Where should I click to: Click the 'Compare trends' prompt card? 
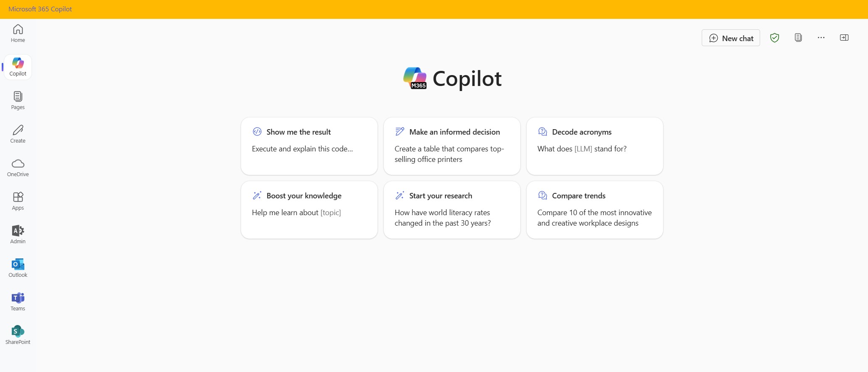point(594,210)
